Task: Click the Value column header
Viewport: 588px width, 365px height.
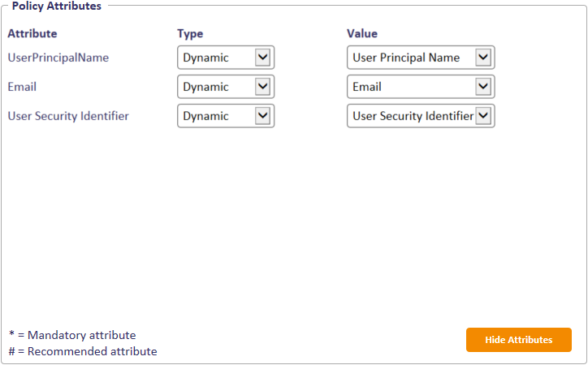Action: click(362, 34)
